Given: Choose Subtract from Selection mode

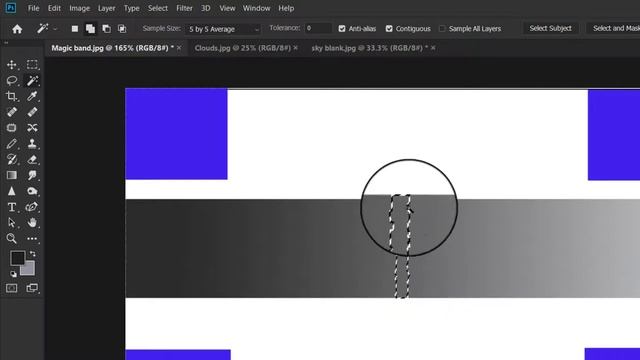Looking at the screenshot, I should click(106, 29).
